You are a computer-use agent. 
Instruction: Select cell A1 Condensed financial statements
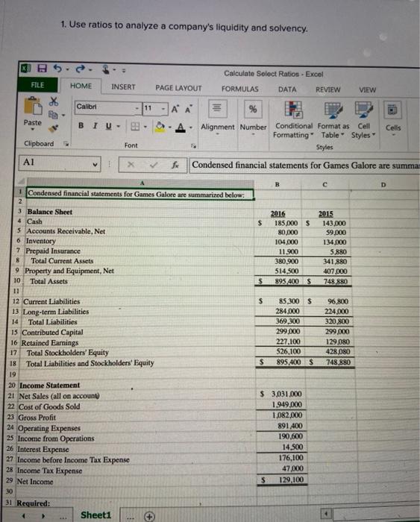pyautogui.click(x=140, y=194)
